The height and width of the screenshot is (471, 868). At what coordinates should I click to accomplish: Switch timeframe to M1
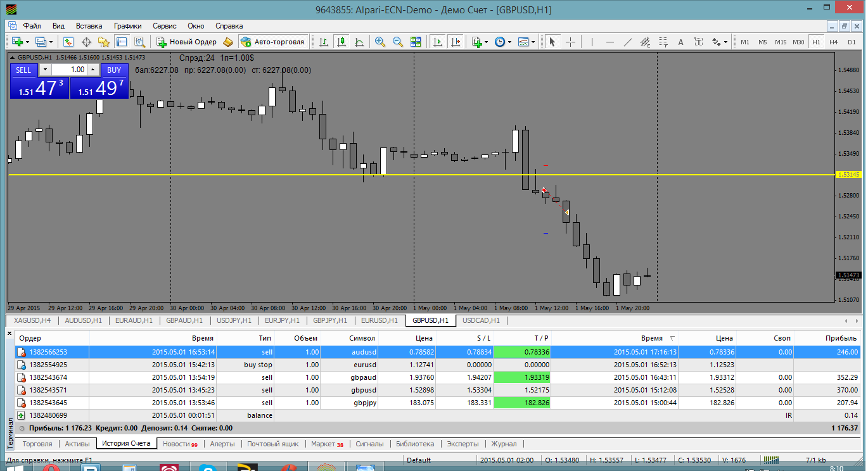click(745, 42)
